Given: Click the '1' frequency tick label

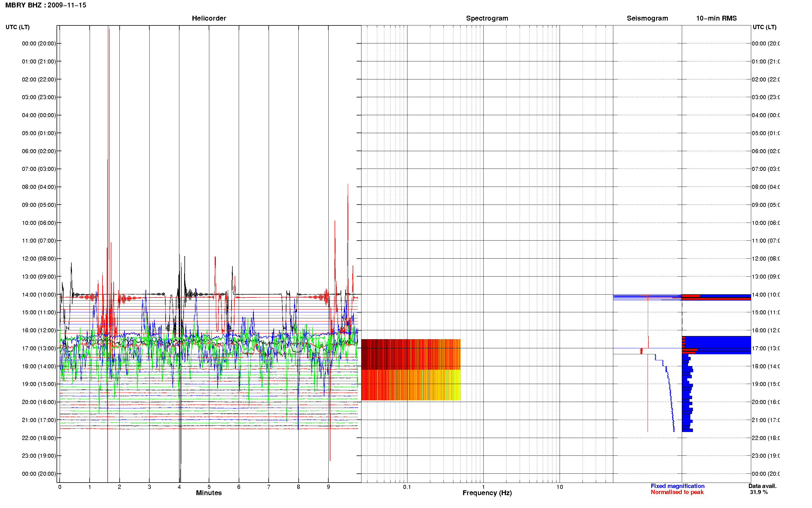Looking at the screenshot, I should point(483,487).
